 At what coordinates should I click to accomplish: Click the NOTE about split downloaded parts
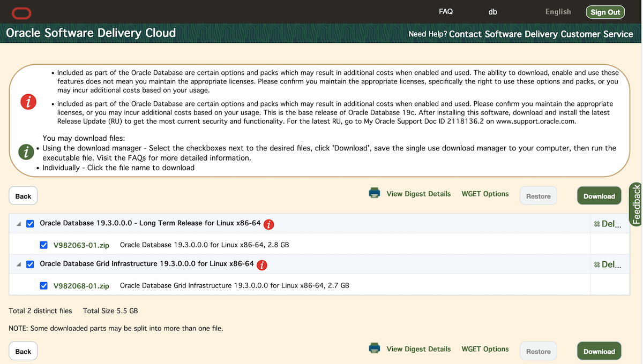coord(116,328)
